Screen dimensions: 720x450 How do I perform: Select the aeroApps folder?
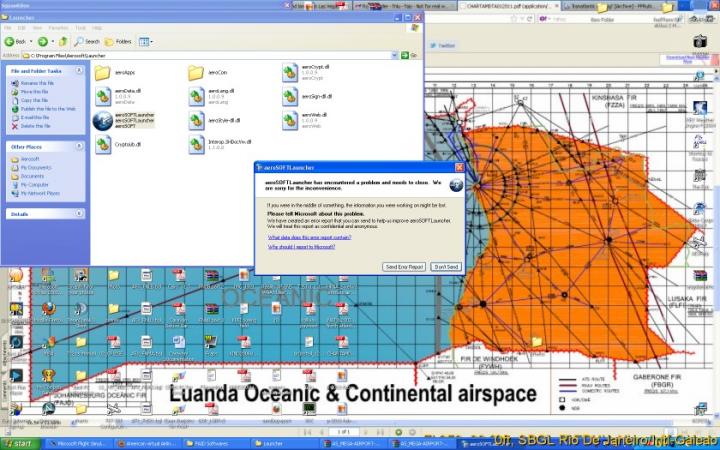[115, 73]
